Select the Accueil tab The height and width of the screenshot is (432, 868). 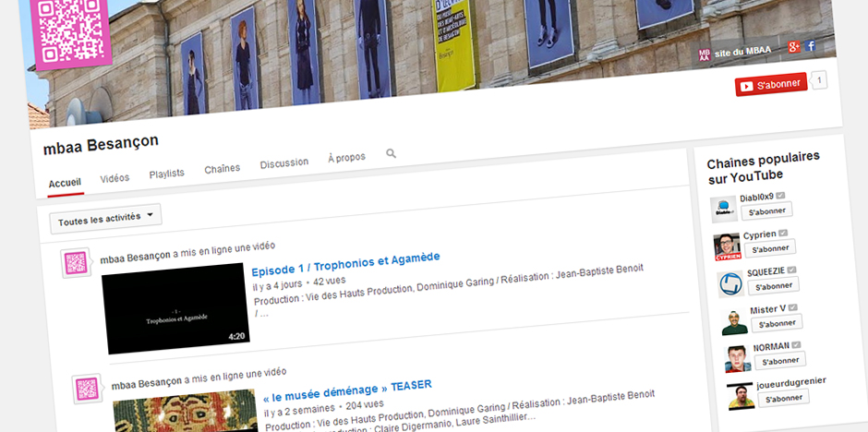pos(65,183)
